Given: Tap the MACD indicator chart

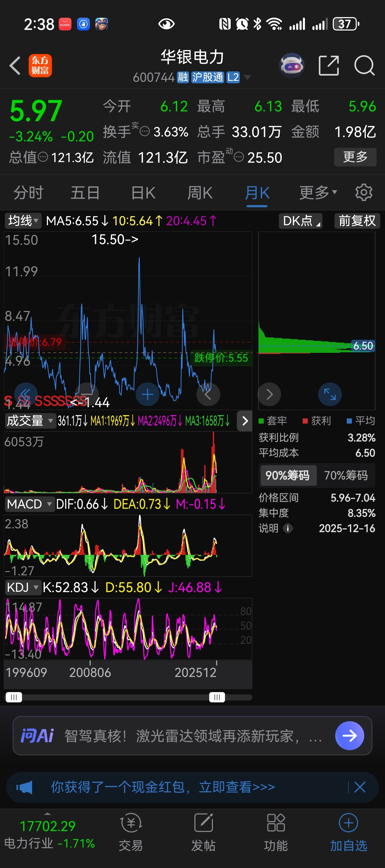Looking at the screenshot, I should point(128,545).
